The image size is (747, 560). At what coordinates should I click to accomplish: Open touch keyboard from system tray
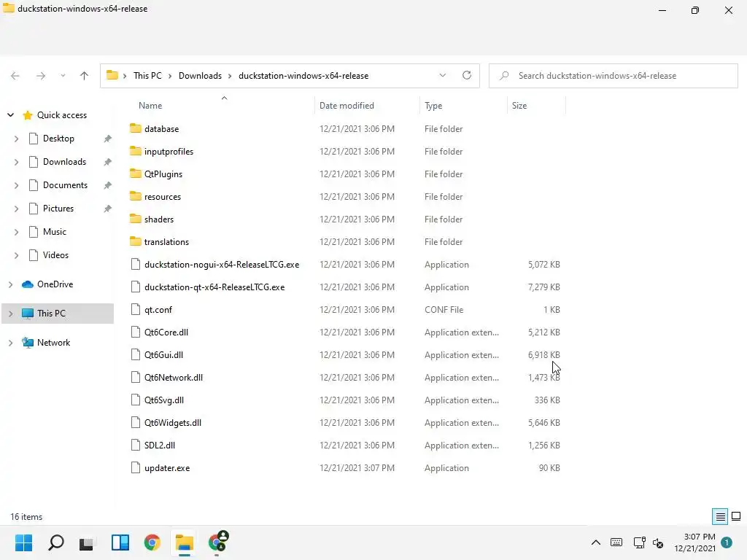(x=616, y=542)
